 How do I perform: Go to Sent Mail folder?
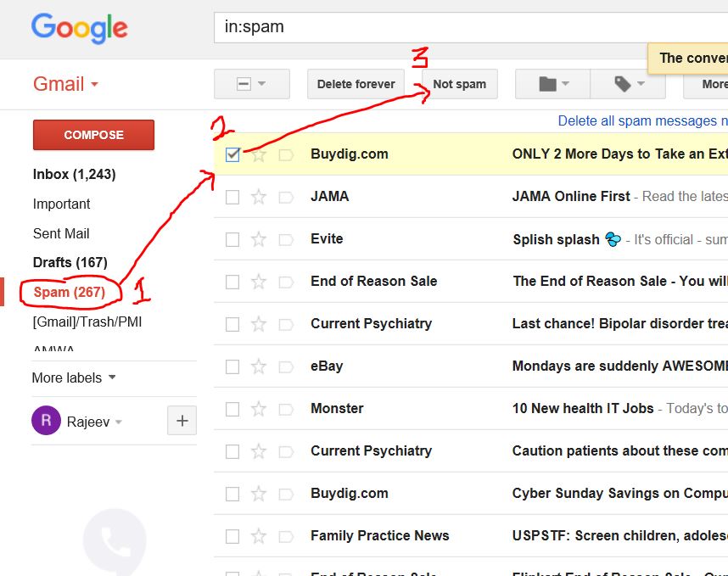tap(61, 233)
